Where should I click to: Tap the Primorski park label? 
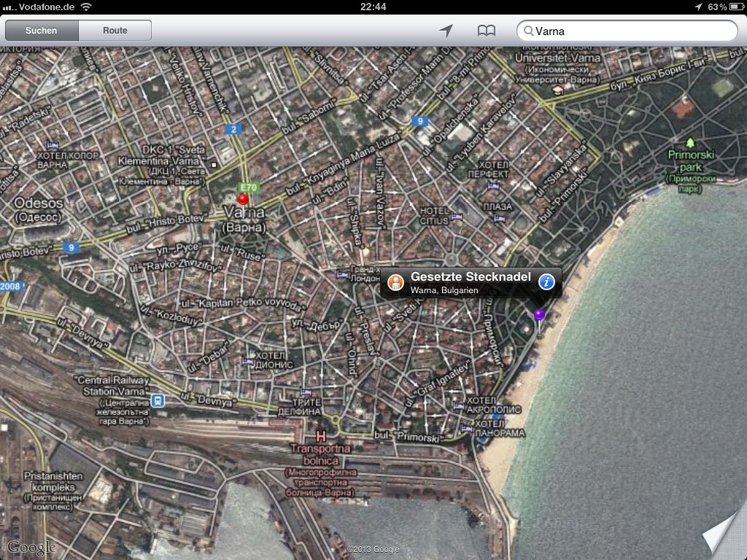pos(692,172)
